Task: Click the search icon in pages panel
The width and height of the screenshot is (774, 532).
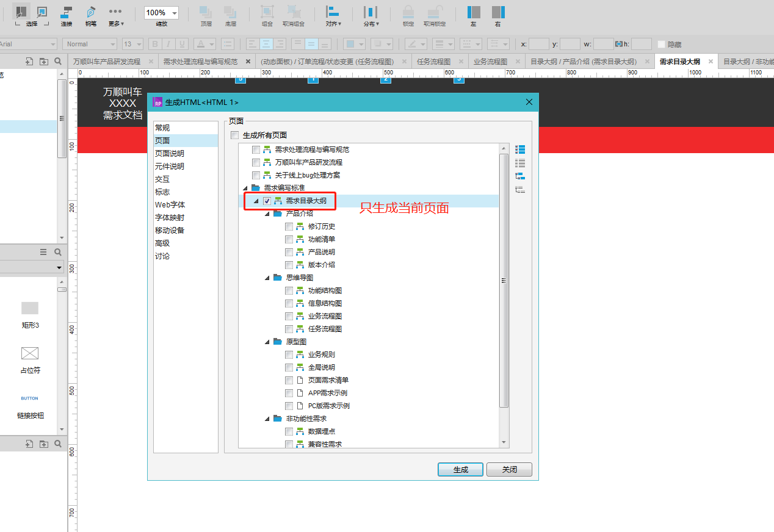Action: point(58,61)
